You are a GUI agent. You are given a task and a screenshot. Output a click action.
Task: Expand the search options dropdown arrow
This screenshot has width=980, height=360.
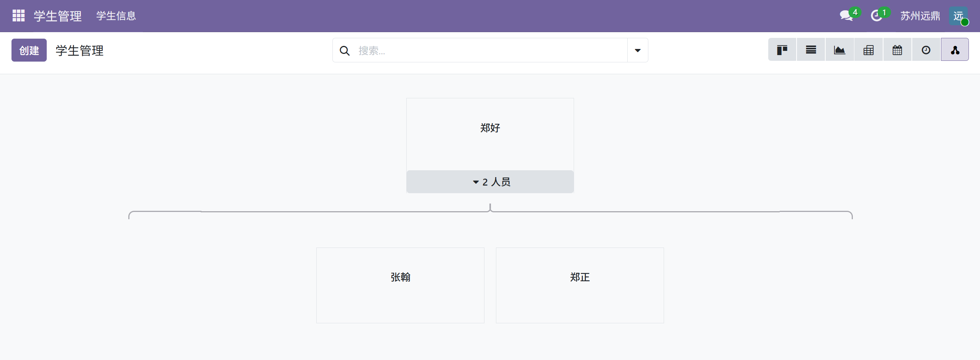point(638,50)
